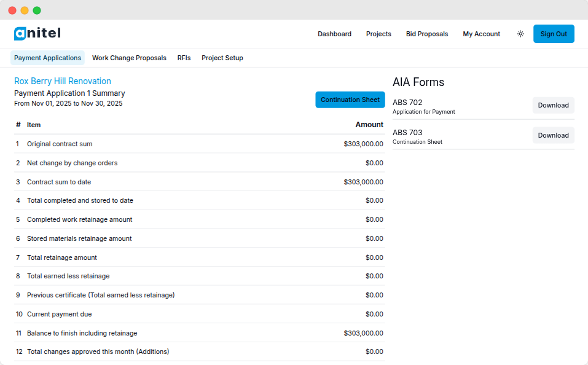The width and height of the screenshot is (588, 365).
Task: Switch to the Work Change Proposals tab
Action: (129, 57)
